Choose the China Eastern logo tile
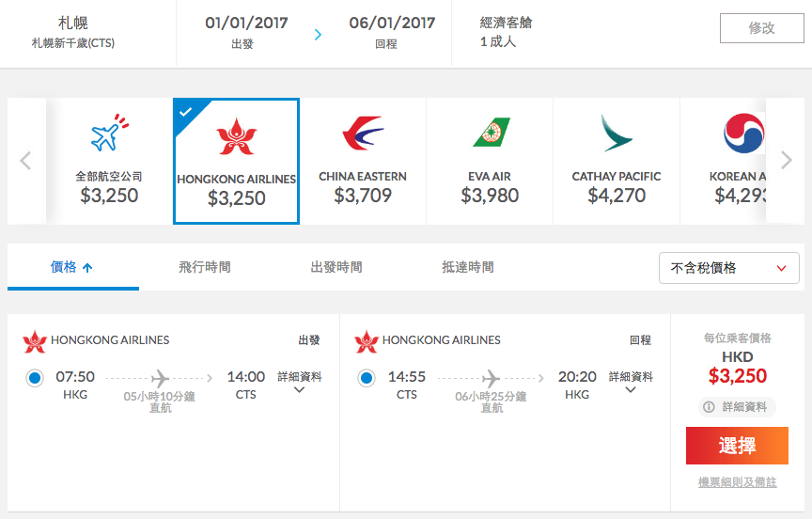This screenshot has width=812, height=519. [x=363, y=161]
